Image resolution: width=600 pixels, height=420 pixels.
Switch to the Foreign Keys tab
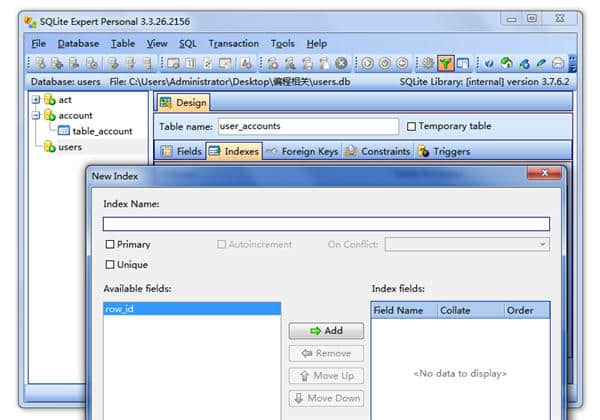pyautogui.click(x=302, y=151)
